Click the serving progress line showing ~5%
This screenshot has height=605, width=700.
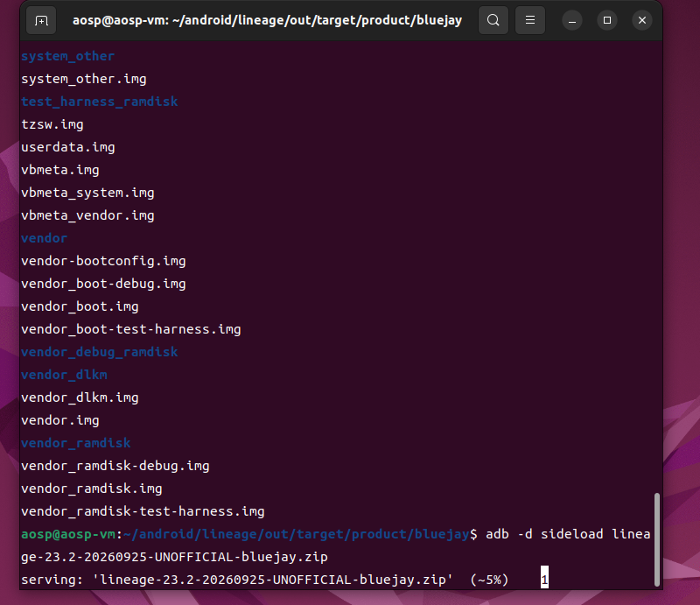click(265, 580)
